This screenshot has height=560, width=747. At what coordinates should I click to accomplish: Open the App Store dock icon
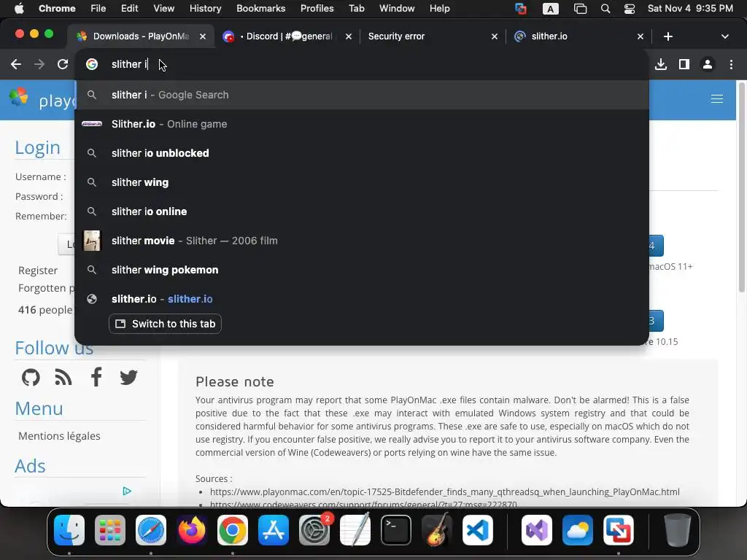(x=274, y=530)
